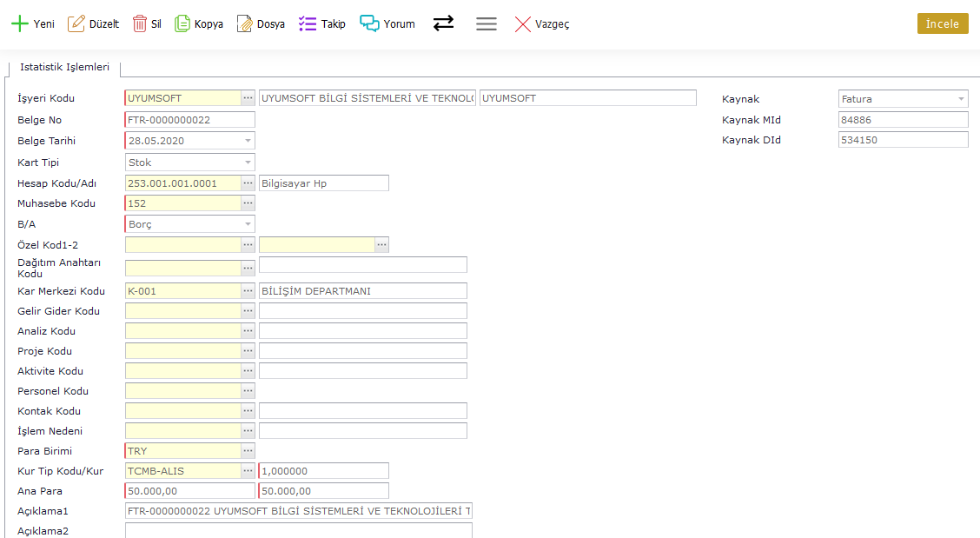Open lookup for İşyeri Kodu field
This screenshot has width=980, height=538.
248,98
